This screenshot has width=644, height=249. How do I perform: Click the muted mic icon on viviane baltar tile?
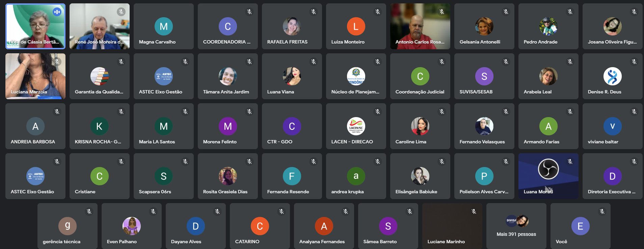(634, 112)
